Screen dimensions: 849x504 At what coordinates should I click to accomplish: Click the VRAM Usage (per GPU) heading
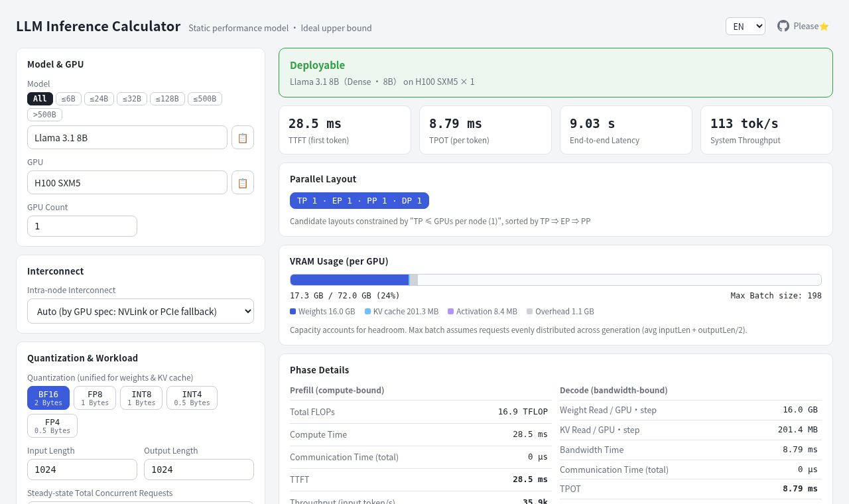tap(339, 261)
